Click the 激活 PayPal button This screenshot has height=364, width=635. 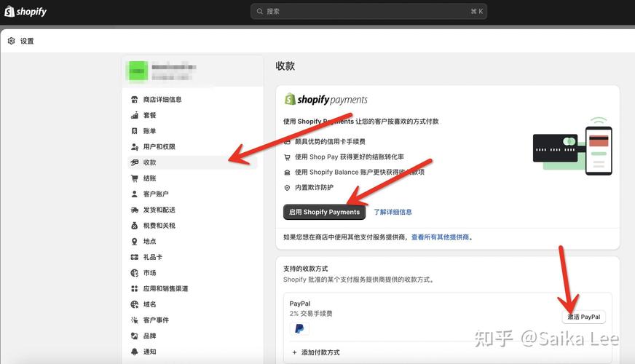tap(583, 317)
